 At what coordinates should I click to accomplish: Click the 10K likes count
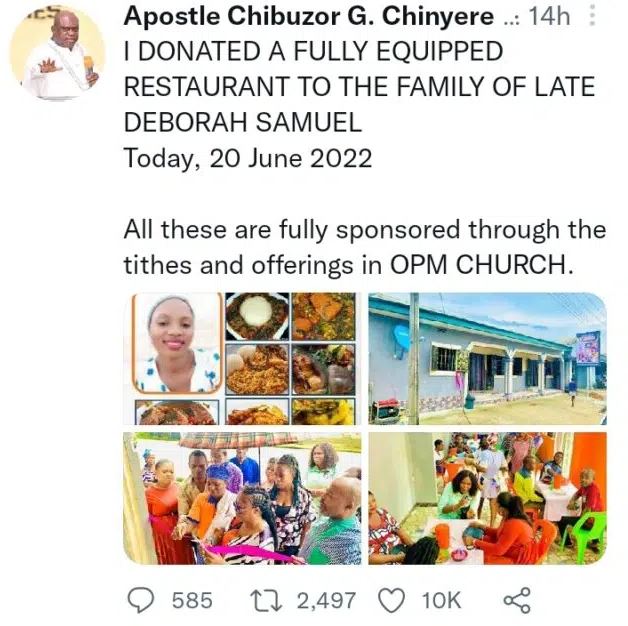coord(441,600)
